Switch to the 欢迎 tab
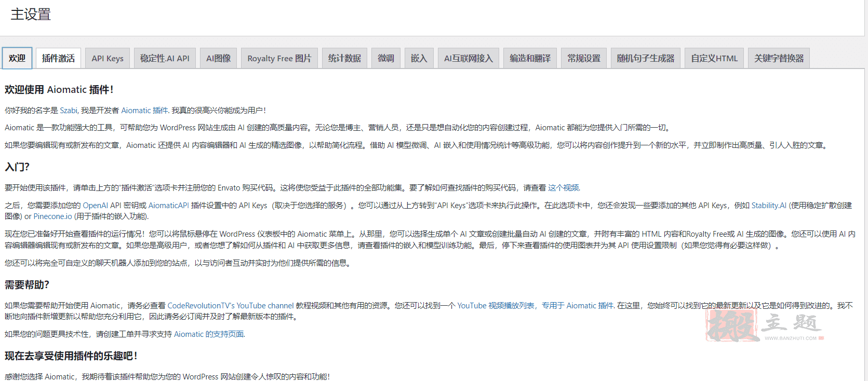The height and width of the screenshot is (381, 868). point(17,58)
